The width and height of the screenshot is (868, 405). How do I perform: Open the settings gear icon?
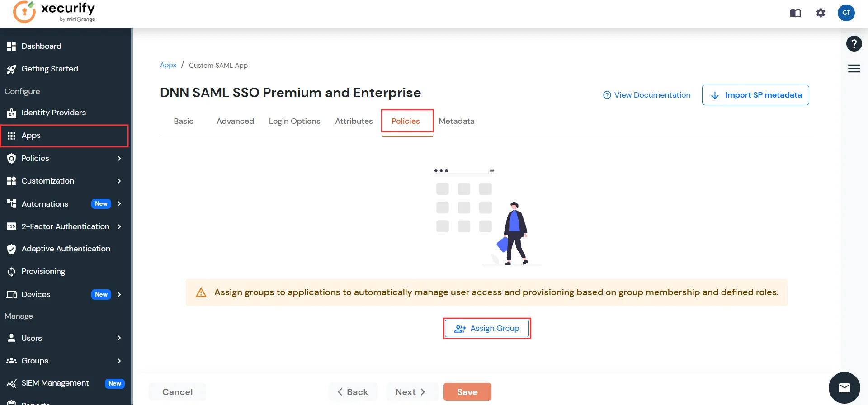click(x=821, y=13)
